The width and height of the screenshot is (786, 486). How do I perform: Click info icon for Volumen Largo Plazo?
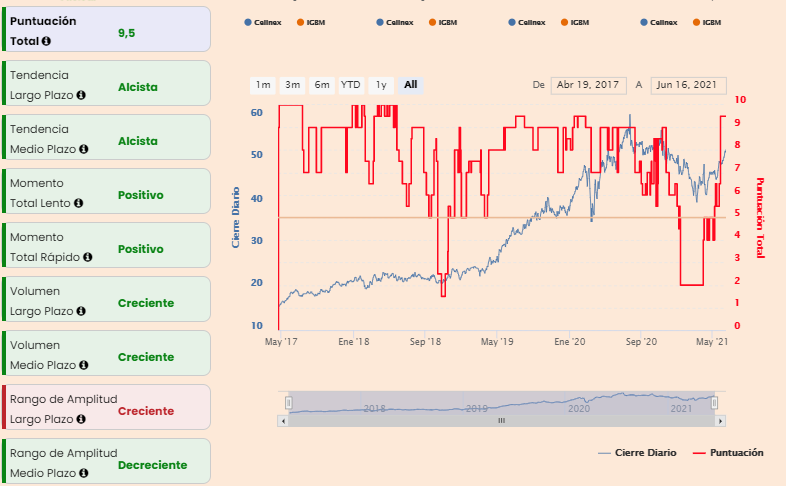[81, 311]
